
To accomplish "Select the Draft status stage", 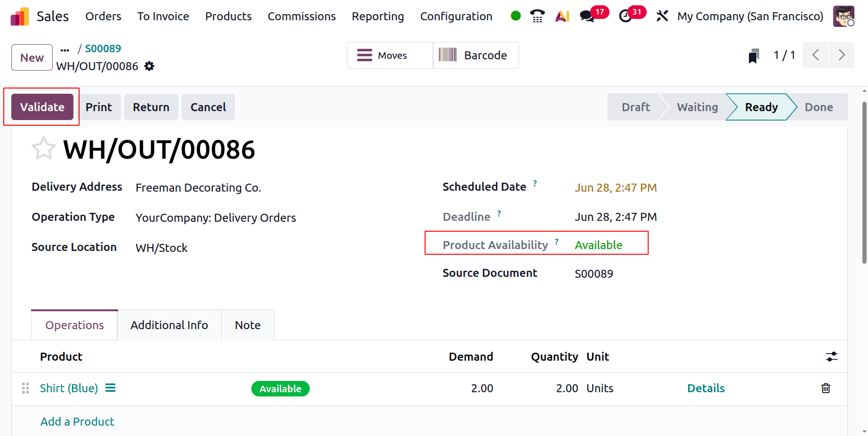I will [635, 107].
